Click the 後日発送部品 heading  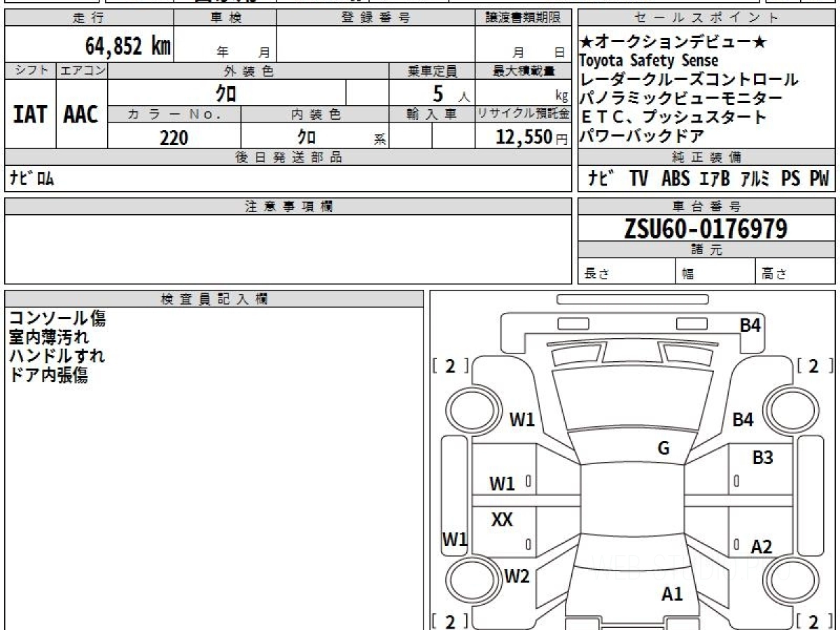(x=288, y=157)
